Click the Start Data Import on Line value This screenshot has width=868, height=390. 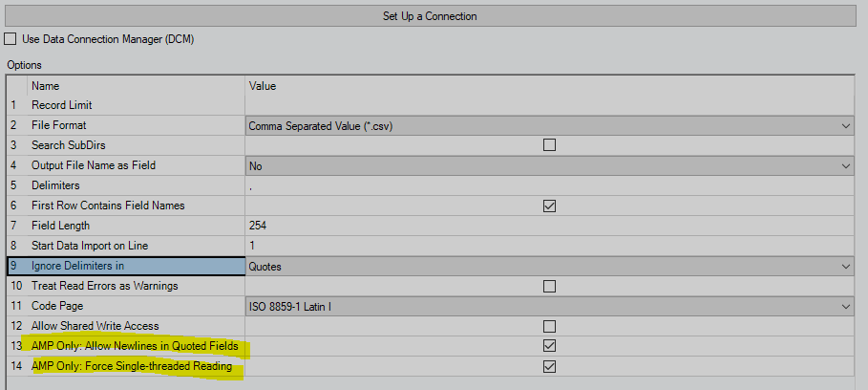point(549,246)
